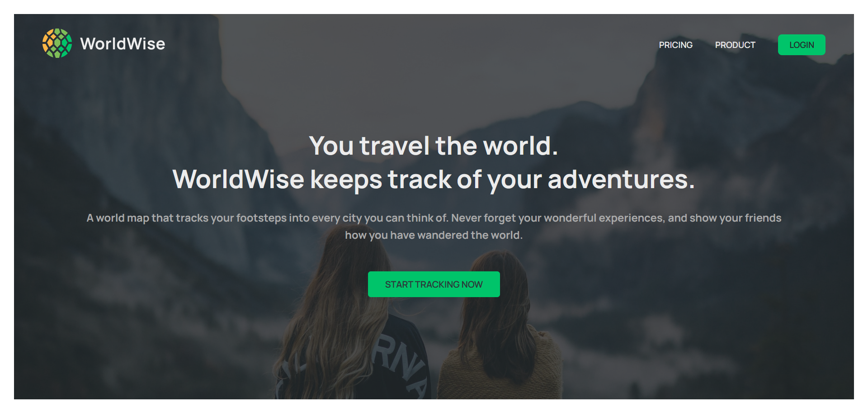Click 'Never forget your wonderful experiences' sentence
The image size is (868, 412).
click(558, 218)
